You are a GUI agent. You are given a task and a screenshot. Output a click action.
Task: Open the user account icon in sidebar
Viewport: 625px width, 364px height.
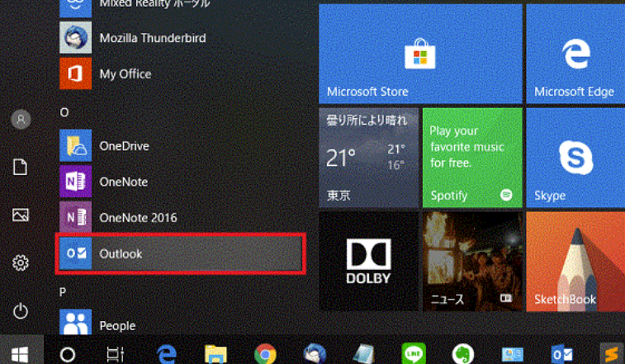click(x=21, y=119)
